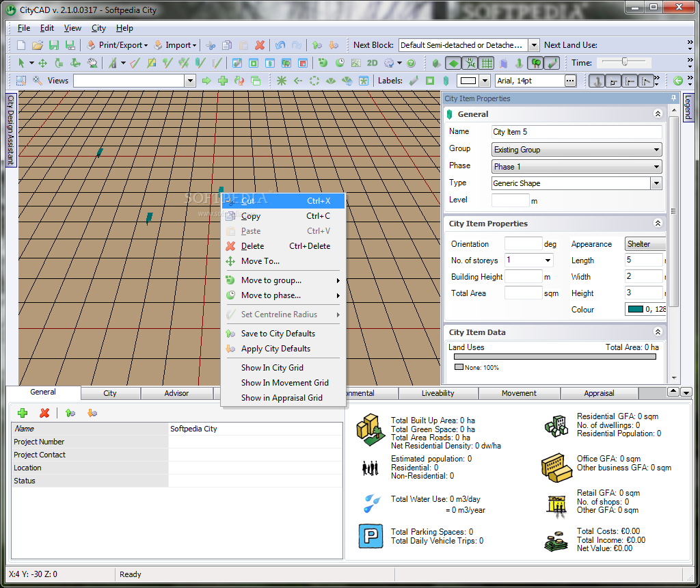700x588 pixels.
Task: Click the Zoom window magnifier icon
Action: click(21, 81)
